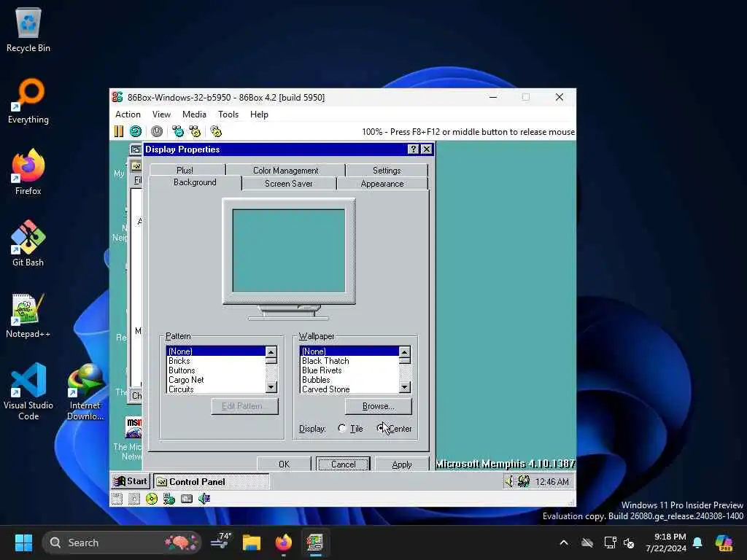
Task: Close the Display Properties dialog
Action: (426, 149)
